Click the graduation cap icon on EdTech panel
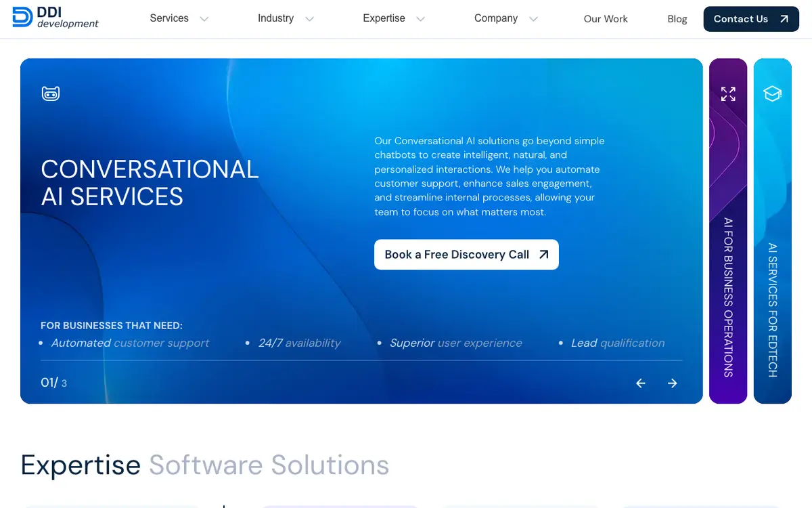 point(773,93)
